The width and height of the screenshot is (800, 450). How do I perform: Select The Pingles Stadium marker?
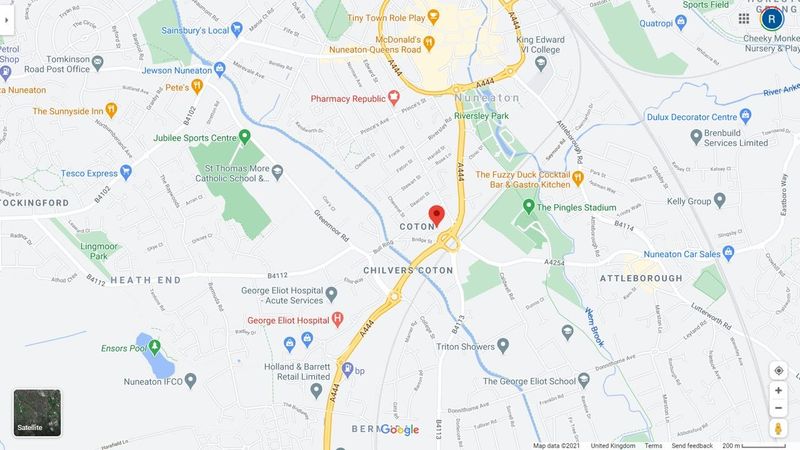pyautogui.click(x=529, y=207)
